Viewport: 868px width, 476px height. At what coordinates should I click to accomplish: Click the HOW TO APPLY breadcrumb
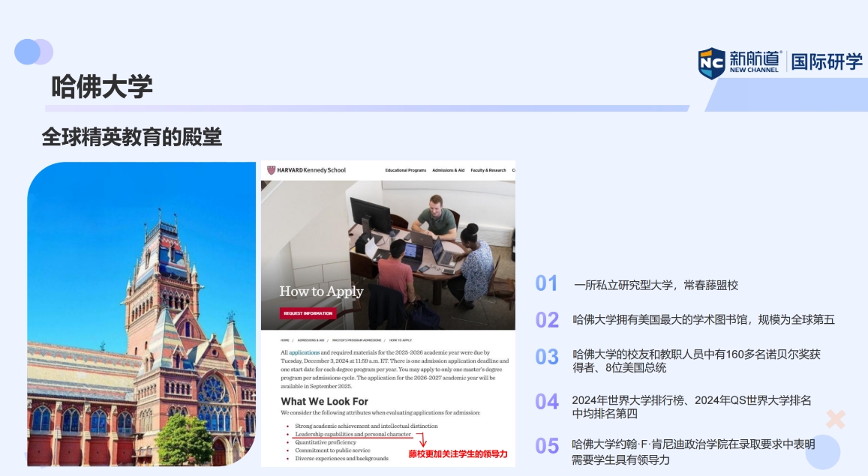(400, 340)
